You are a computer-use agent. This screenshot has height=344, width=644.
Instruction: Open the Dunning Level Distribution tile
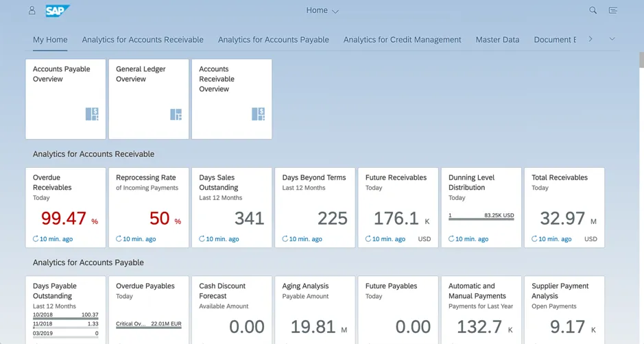click(x=481, y=208)
